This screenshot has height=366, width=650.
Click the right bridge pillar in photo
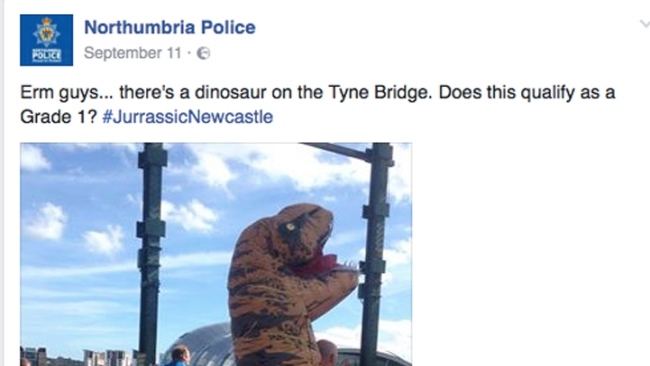pos(375,253)
